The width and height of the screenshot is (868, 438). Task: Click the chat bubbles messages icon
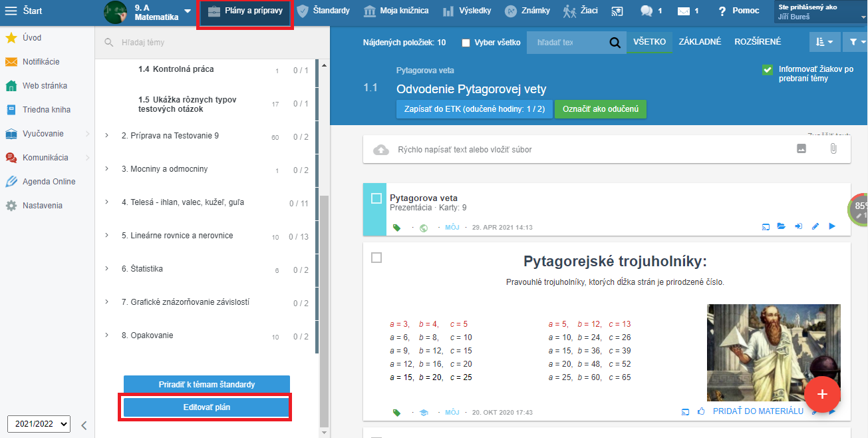click(646, 11)
